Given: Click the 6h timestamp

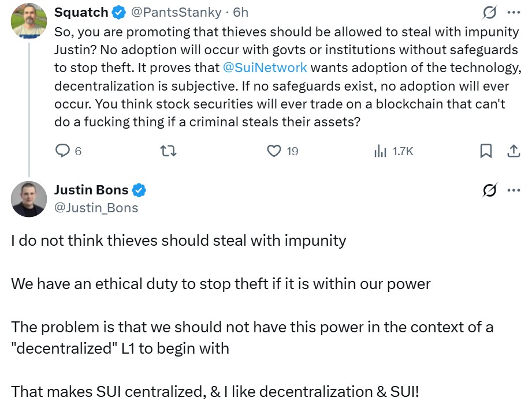Looking at the screenshot, I should pyautogui.click(x=241, y=12).
